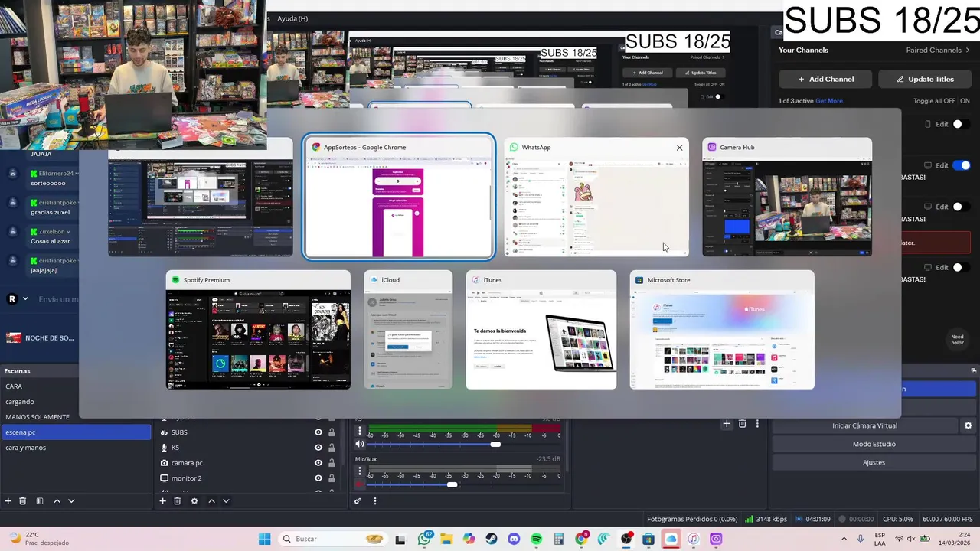Image resolution: width=980 pixels, height=551 pixels.
Task: Open Ajustes settings button
Action: click(874, 462)
